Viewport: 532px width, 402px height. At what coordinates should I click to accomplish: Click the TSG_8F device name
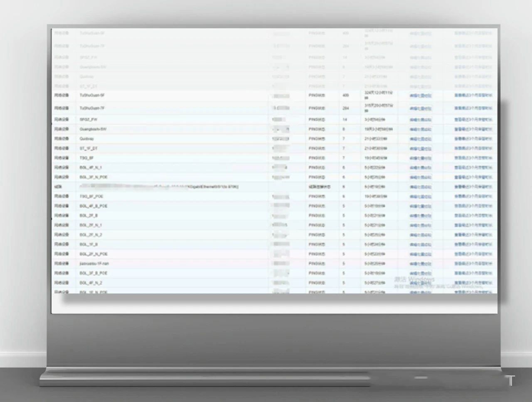(x=86, y=158)
